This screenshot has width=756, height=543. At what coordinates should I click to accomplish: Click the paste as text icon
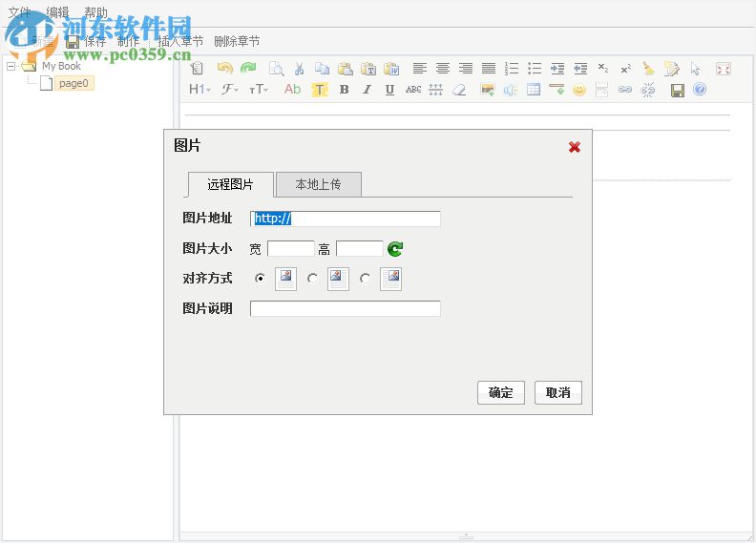[368, 69]
